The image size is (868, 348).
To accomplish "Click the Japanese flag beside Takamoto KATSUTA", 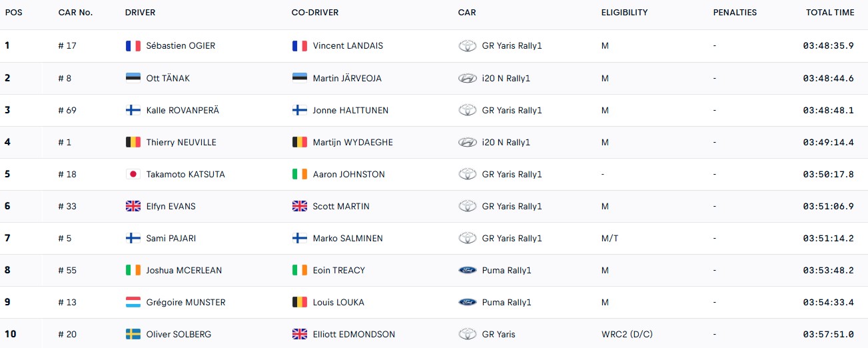I will (133, 174).
